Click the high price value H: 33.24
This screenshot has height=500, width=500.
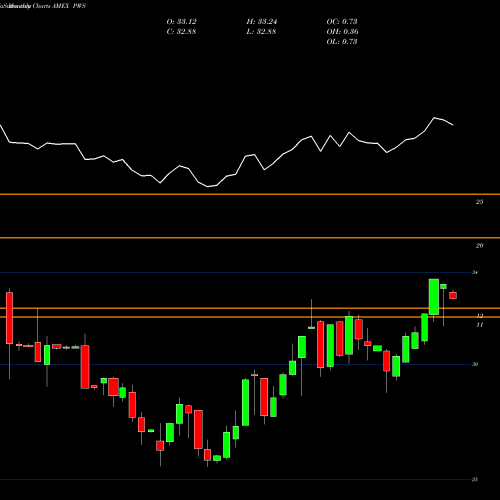pos(262,22)
